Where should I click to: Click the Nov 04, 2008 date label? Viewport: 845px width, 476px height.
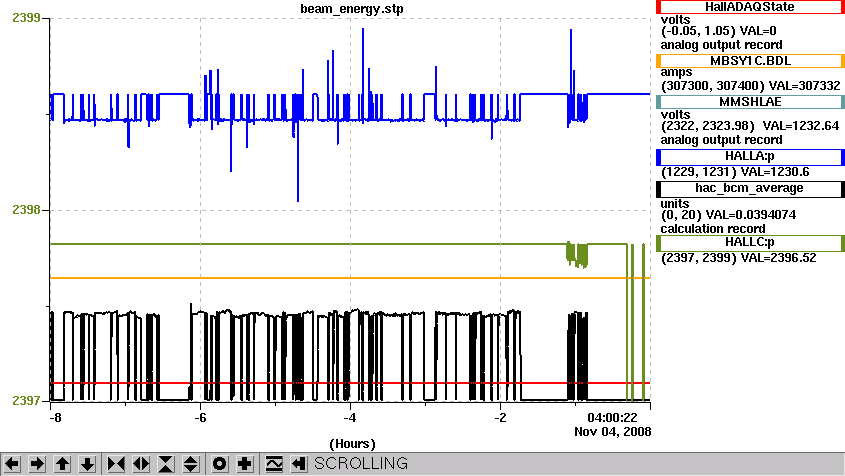click(612, 432)
